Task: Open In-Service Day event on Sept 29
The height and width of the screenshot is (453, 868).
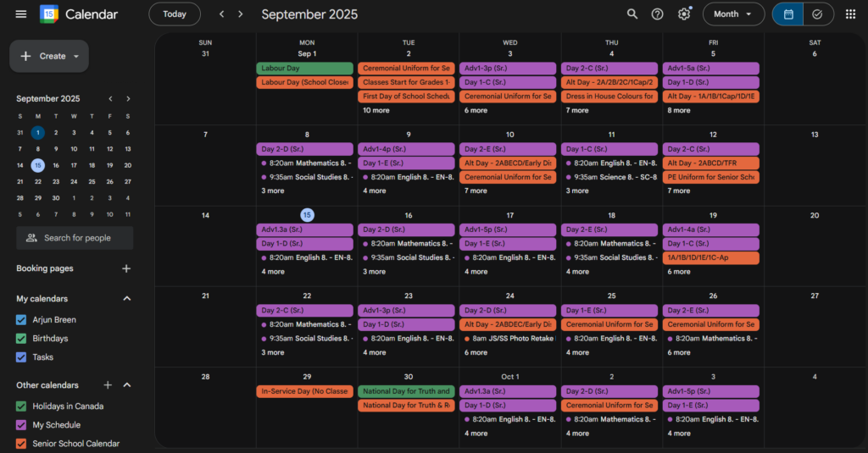Action: pos(304,391)
